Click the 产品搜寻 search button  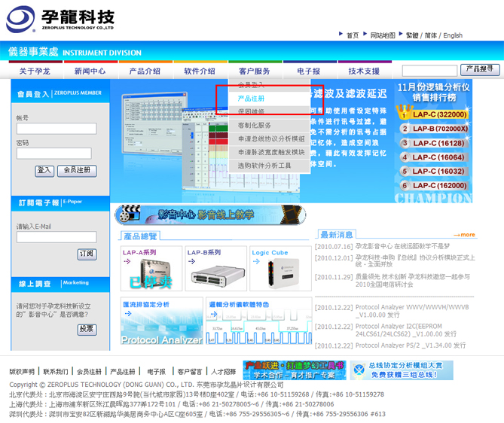point(480,69)
